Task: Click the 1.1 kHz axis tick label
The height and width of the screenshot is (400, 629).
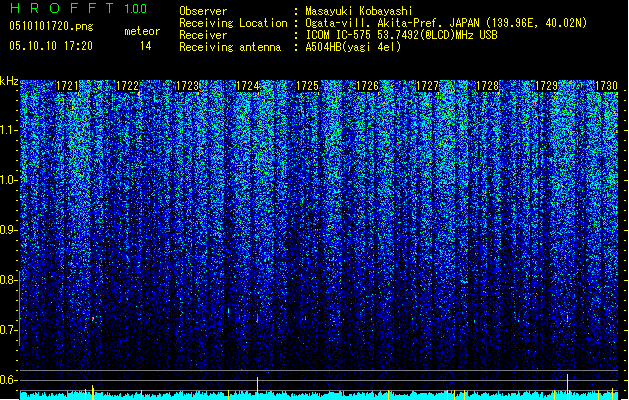Action: coord(8,130)
